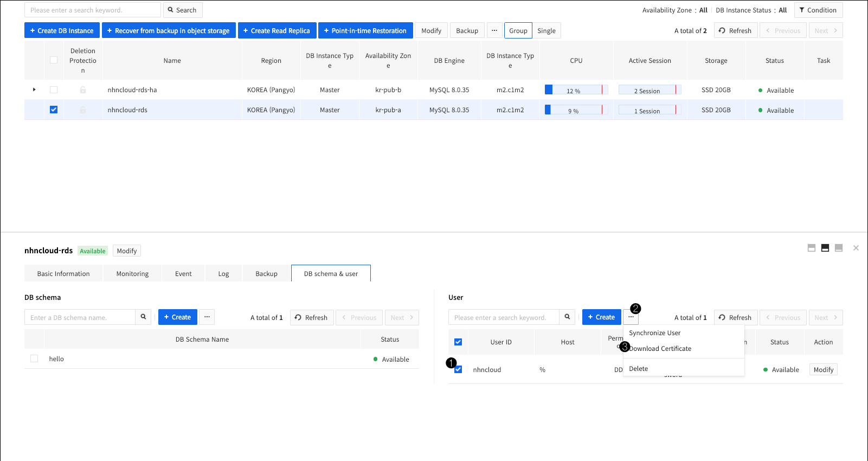Image resolution: width=868 pixels, height=461 pixels.
Task: Refresh the DB instance list
Action: [735, 30]
